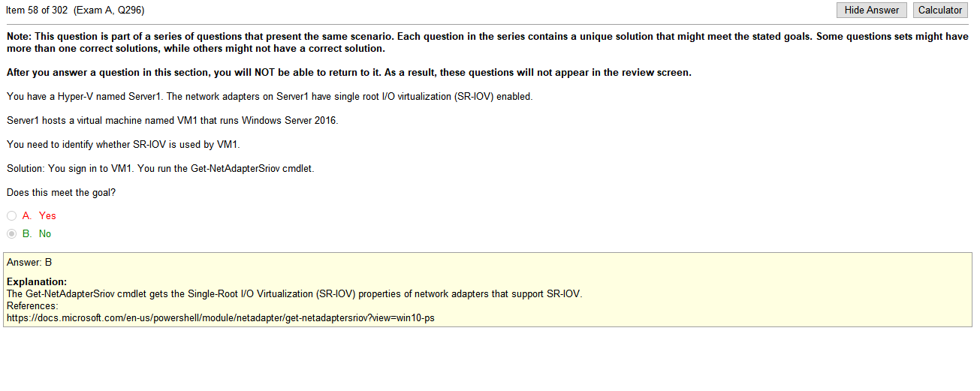Click the 'Server1 hosts a virtual machine' sentence
980x391 pixels.
172,120
